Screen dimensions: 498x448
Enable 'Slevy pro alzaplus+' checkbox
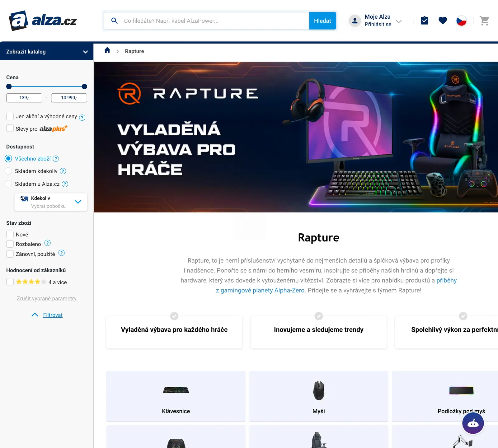(x=10, y=128)
